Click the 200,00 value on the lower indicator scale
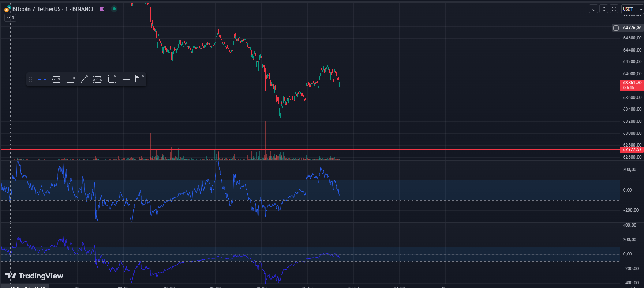Image resolution: width=644 pixels, height=288 pixels. point(630,240)
